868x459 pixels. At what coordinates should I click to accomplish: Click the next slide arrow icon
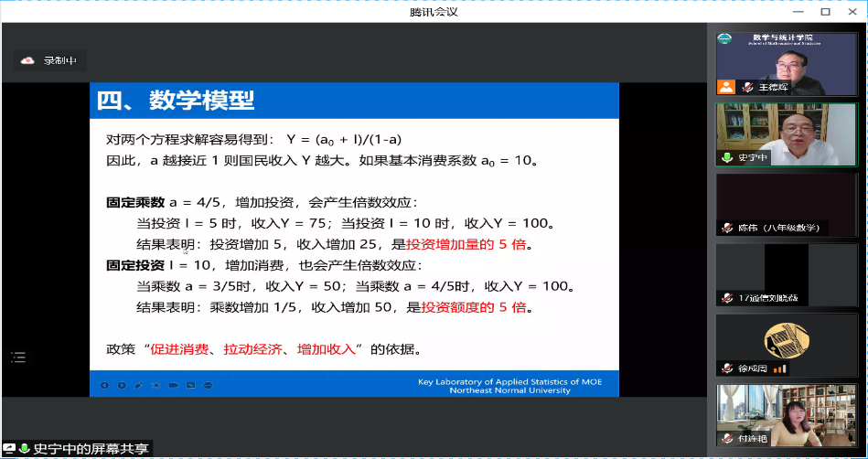122,385
